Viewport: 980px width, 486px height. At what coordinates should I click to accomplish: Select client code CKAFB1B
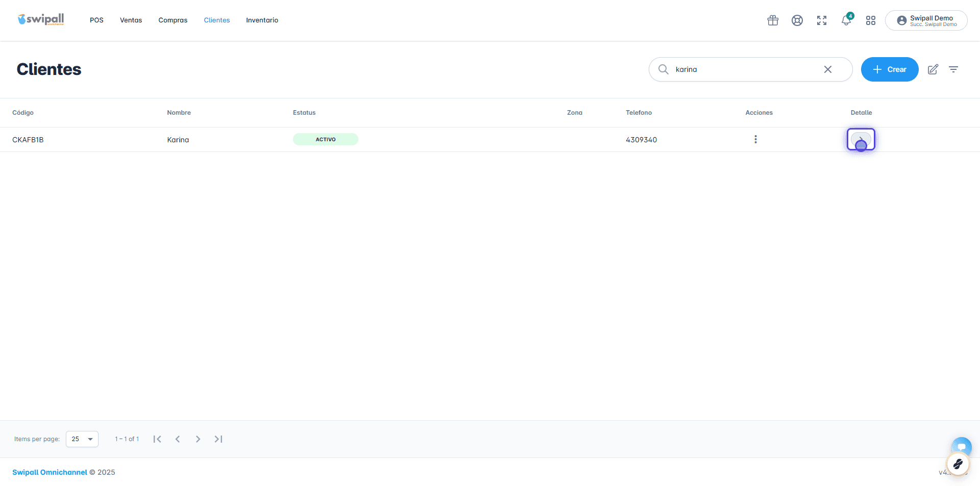click(x=28, y=140)
